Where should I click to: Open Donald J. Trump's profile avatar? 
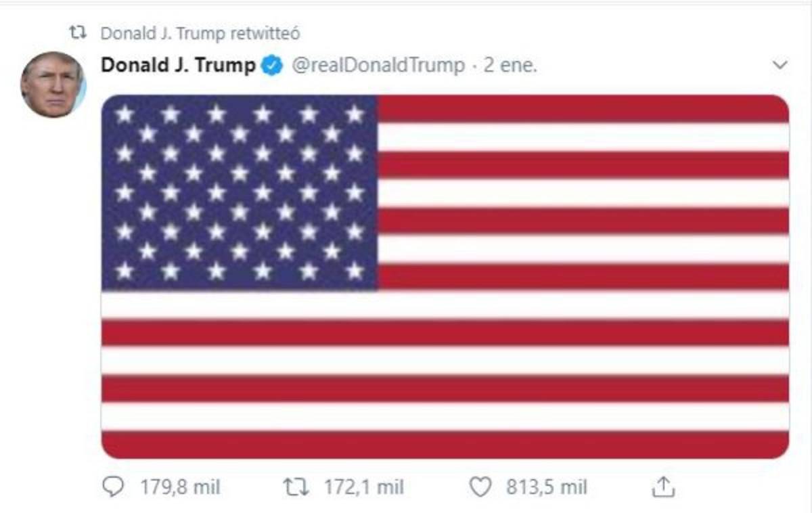click(53, 85)
